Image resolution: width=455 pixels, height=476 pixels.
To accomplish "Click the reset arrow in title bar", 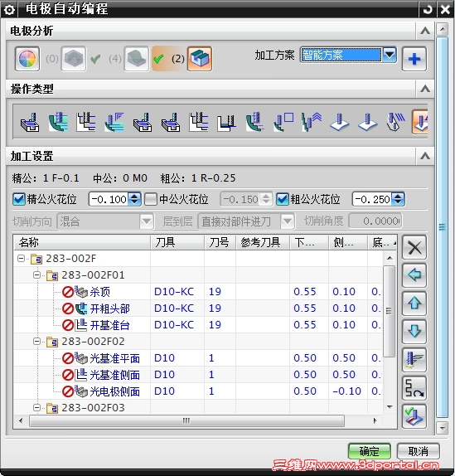I will point(427,10).
